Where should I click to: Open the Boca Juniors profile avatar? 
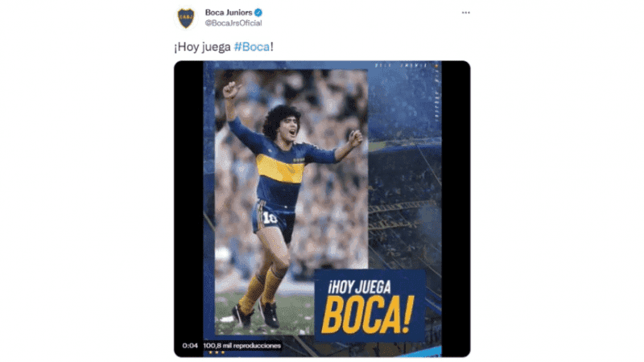coord(186,18)
